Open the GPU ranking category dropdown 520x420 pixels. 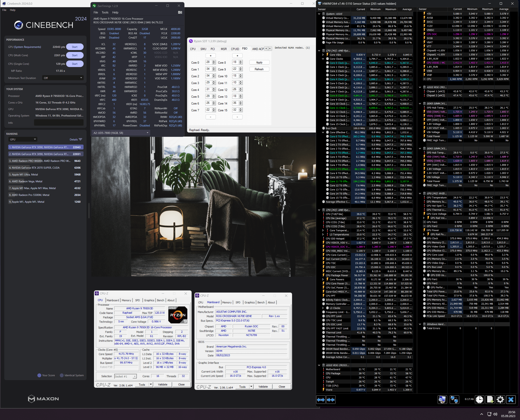pos(23,139)
